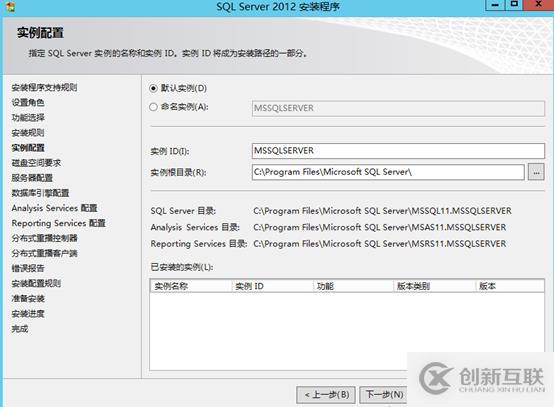The height and width of the screenshot is (407, 554).
Task: Select 安装规则 step in sidebar
Action: (28, 133)
